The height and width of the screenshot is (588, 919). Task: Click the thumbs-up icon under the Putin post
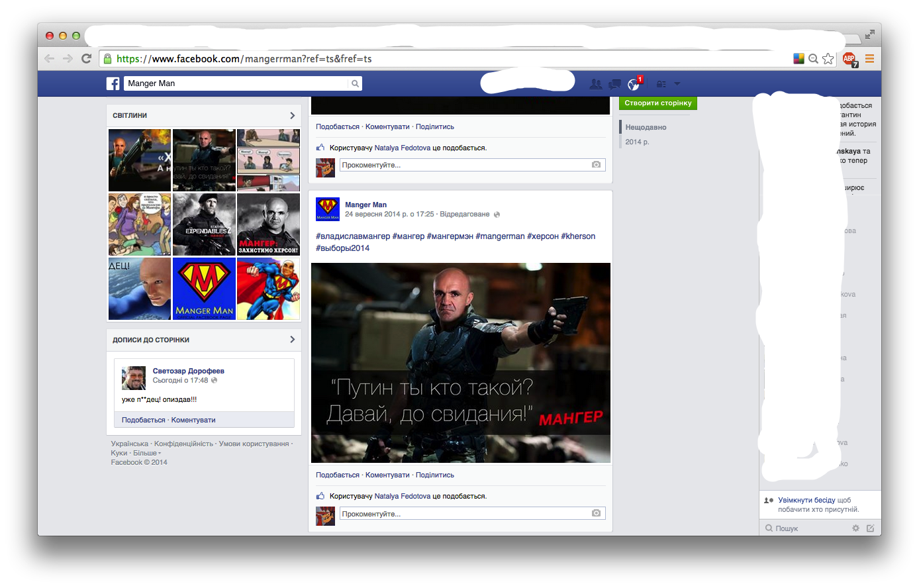320,496
